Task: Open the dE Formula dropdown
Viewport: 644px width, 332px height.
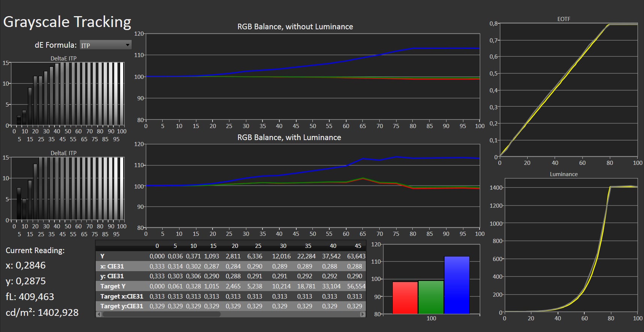Action: [x=106, y=45]
